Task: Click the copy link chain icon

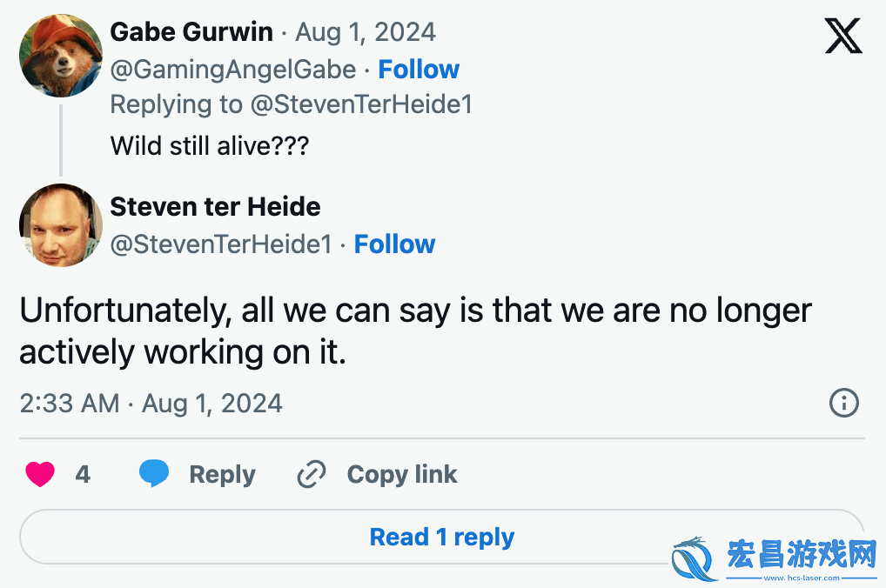Action: pyautogui.click(x=312, y=474)
